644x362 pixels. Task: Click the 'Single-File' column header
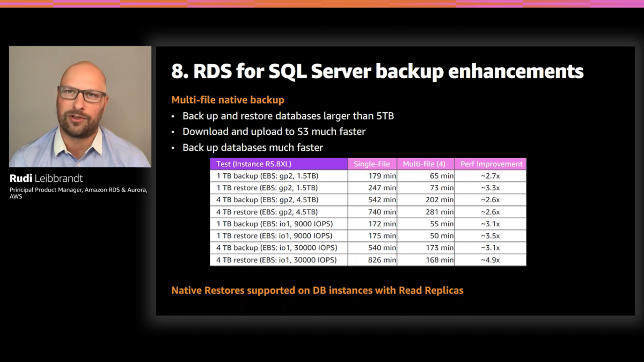click(x=372, y=164)
